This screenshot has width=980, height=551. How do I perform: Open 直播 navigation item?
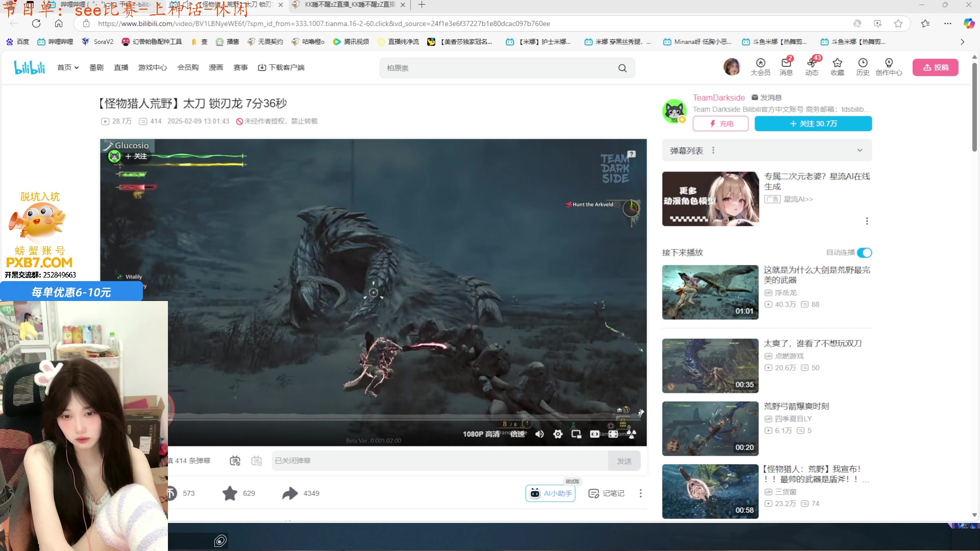click(x=121, y=67)
